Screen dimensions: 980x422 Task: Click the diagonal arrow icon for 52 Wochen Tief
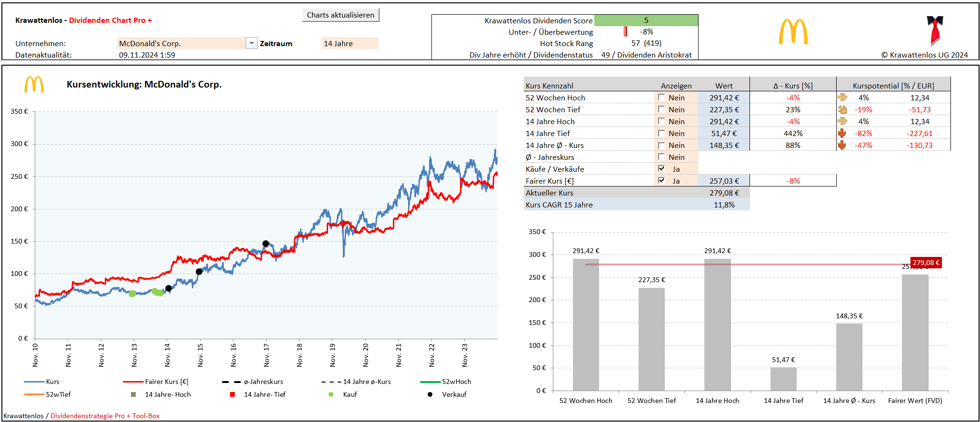(842, 109)
